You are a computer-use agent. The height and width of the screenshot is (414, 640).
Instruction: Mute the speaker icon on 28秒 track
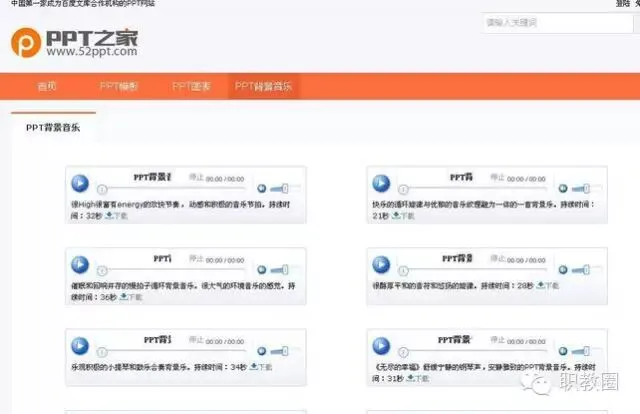point(563,269)
